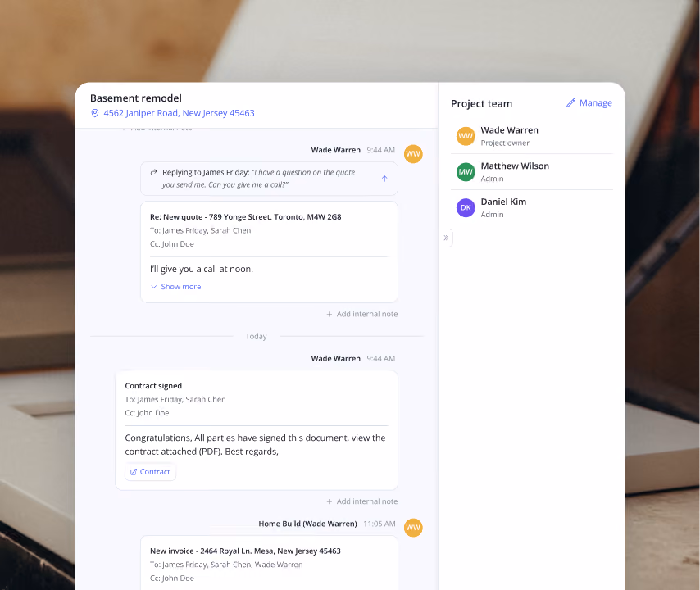The height and width of the screenshot is (590, 700).
Task: Select the 'Project team' heading
Action: [481, 103]
